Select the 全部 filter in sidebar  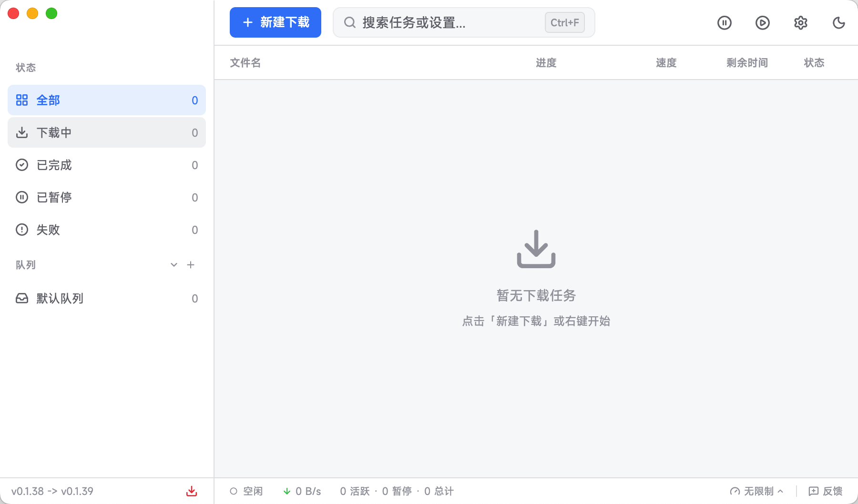[107, 100]
